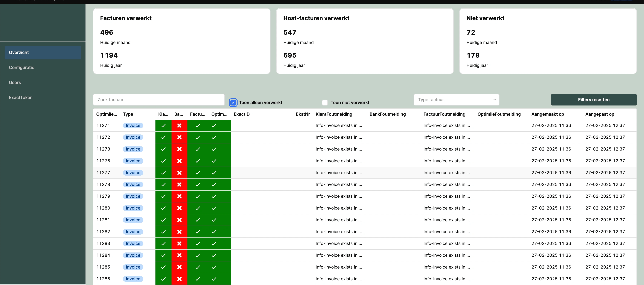Click Klant checkmark in row 11286
The height and width of the screenshot is (285, 644).
coord(163,279)
